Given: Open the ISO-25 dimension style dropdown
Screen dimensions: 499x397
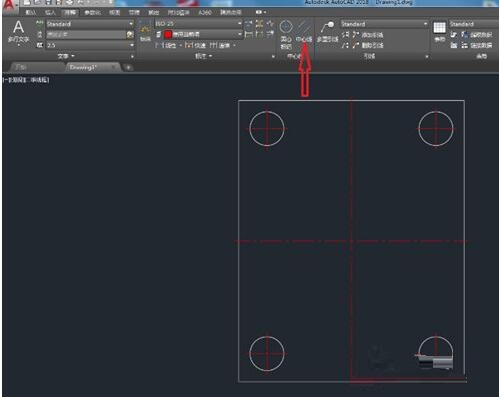Looking at the screenshot, I should [x=198, y=24].
